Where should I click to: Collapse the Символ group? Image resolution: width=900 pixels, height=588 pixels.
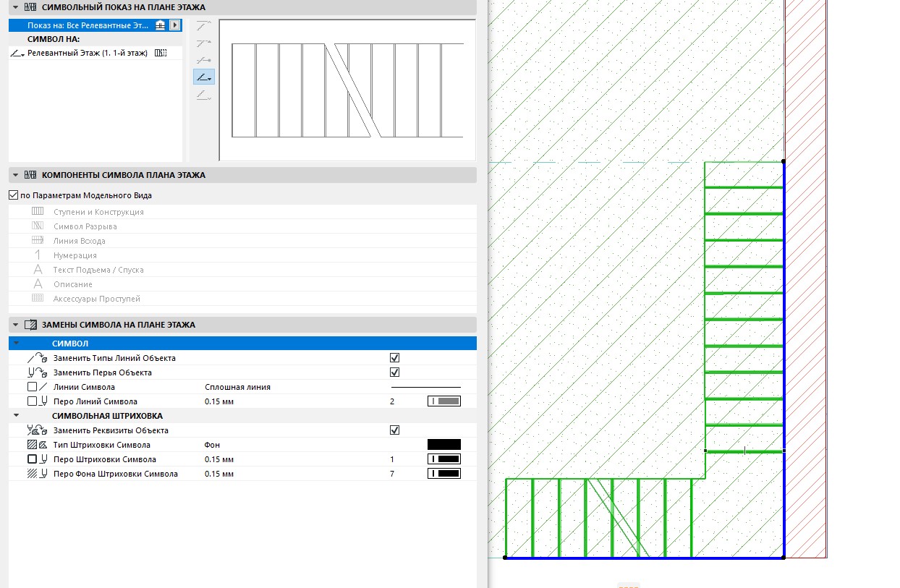(x=15, y=344)
